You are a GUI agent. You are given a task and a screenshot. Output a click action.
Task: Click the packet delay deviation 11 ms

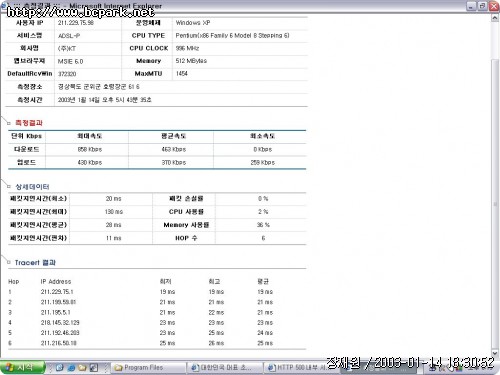click(x=114, y=238)
